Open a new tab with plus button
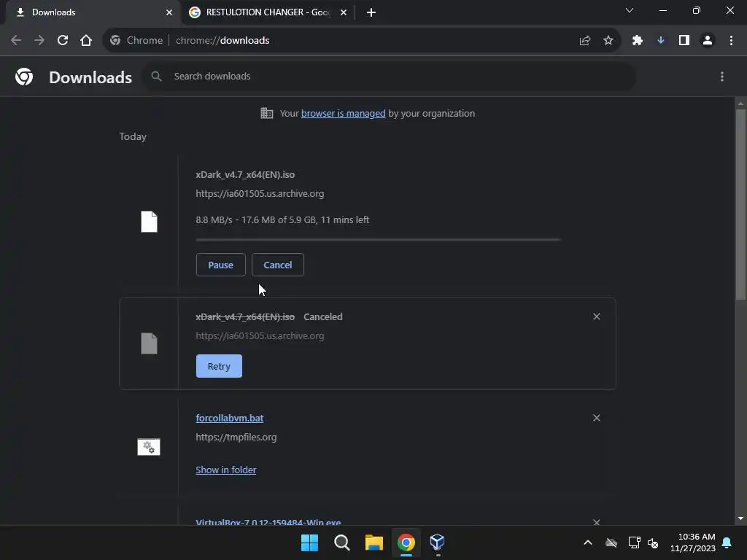Viewport: 747px width, 560px height. [x=371, y=12]
